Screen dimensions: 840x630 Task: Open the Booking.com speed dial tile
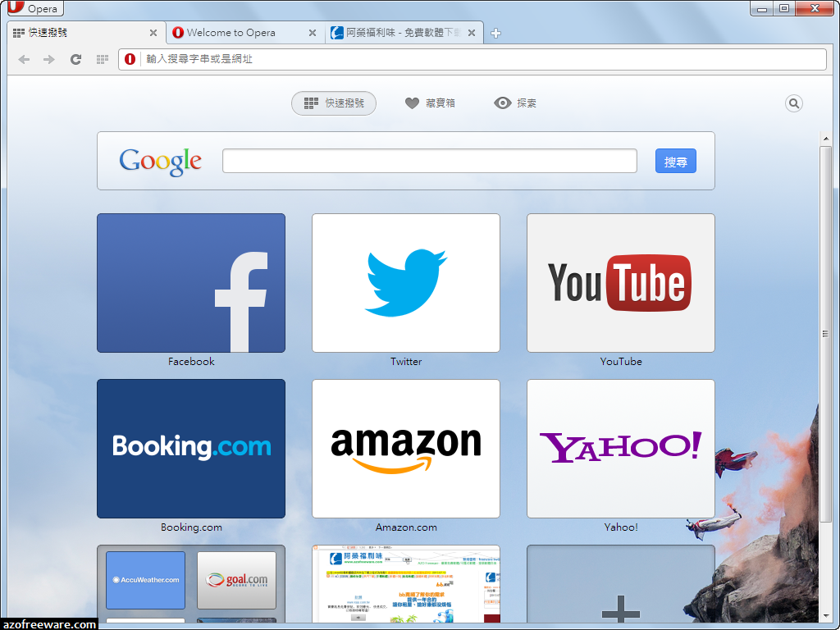tap(191, 449)
